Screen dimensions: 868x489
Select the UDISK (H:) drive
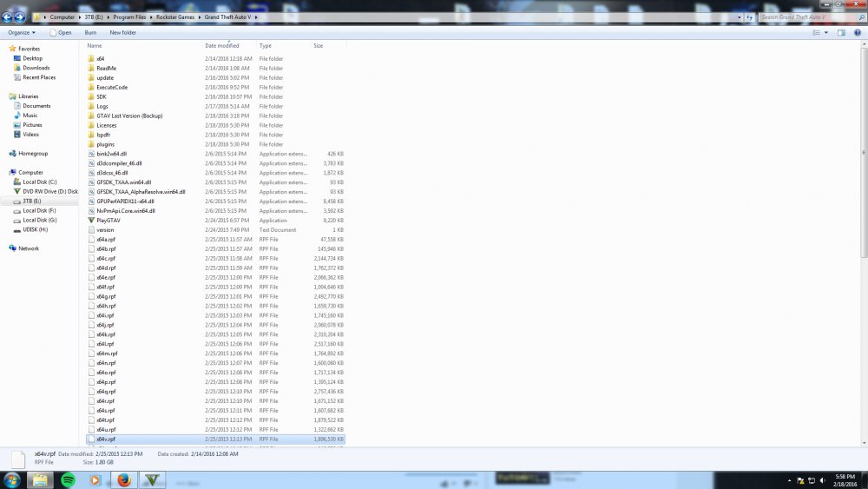tap(35, 229)
